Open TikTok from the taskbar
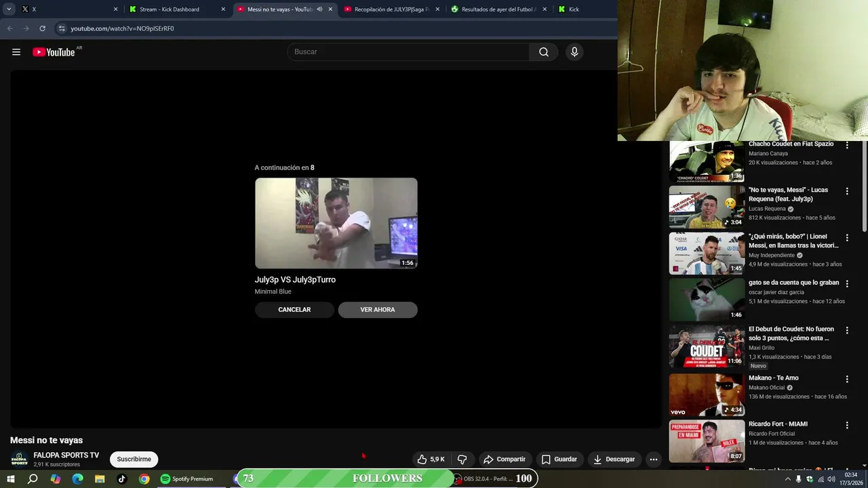Image resolution: width=868 pixels, height=488 pixels. [x=122, y=479]
